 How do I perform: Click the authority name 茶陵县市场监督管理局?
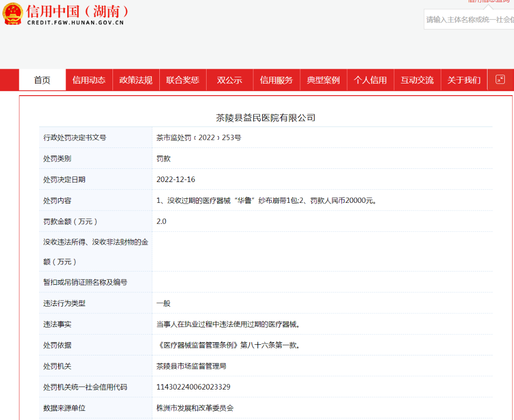pyautogui.click(x=191, y=366)
